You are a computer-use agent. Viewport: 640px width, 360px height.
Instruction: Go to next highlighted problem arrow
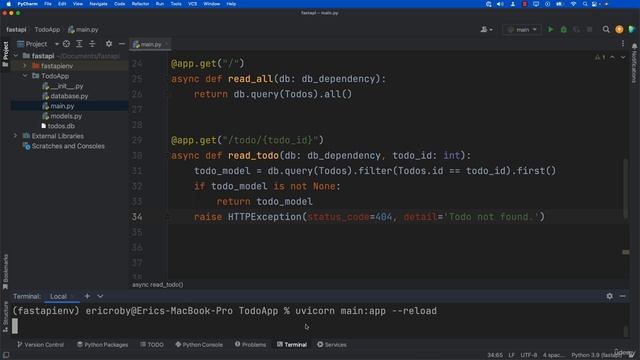coord(623,57)
